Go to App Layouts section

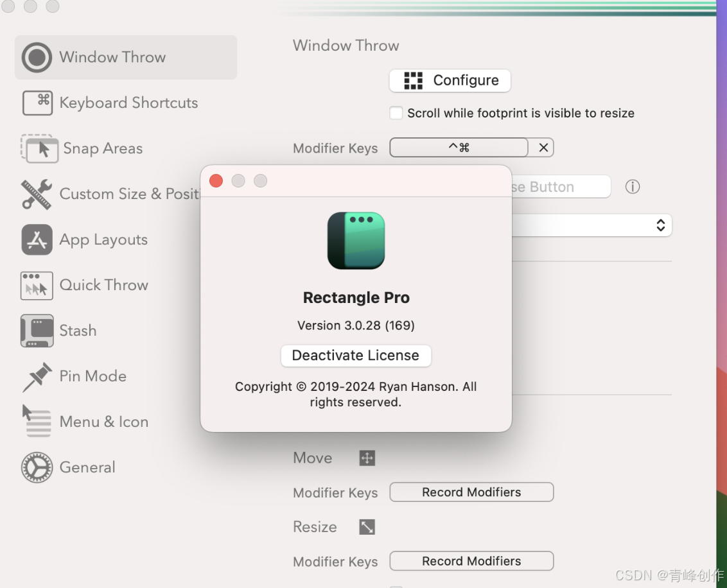coord(84,239)
